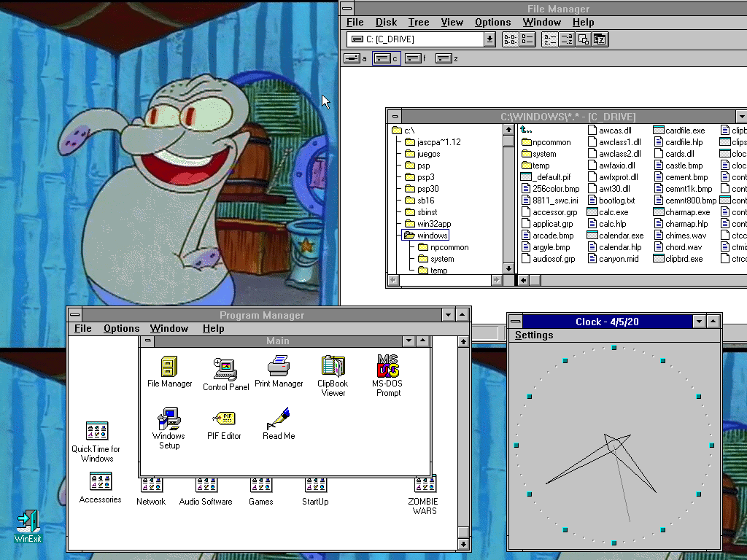Screen dimensions: 747x560
Task: Toggle the sort by name toolbar button
Action: [x=550, y=39]
